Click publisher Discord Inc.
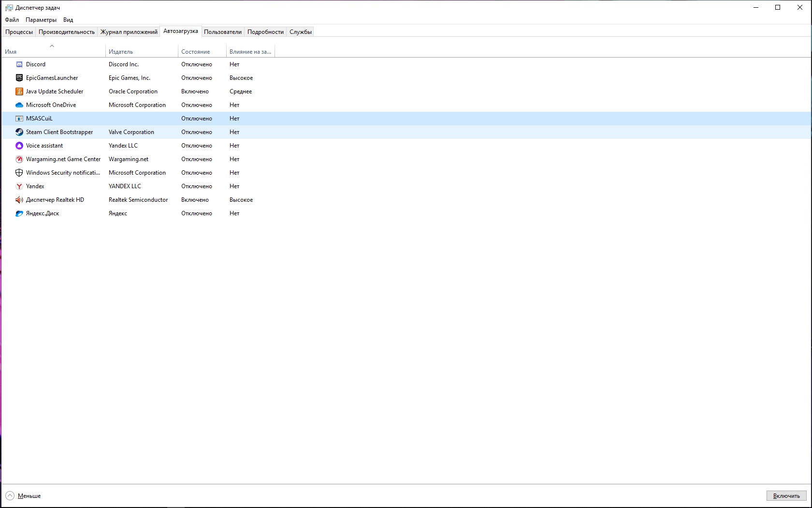This screenshot has height=508, width=812. (x=124, y=64)
